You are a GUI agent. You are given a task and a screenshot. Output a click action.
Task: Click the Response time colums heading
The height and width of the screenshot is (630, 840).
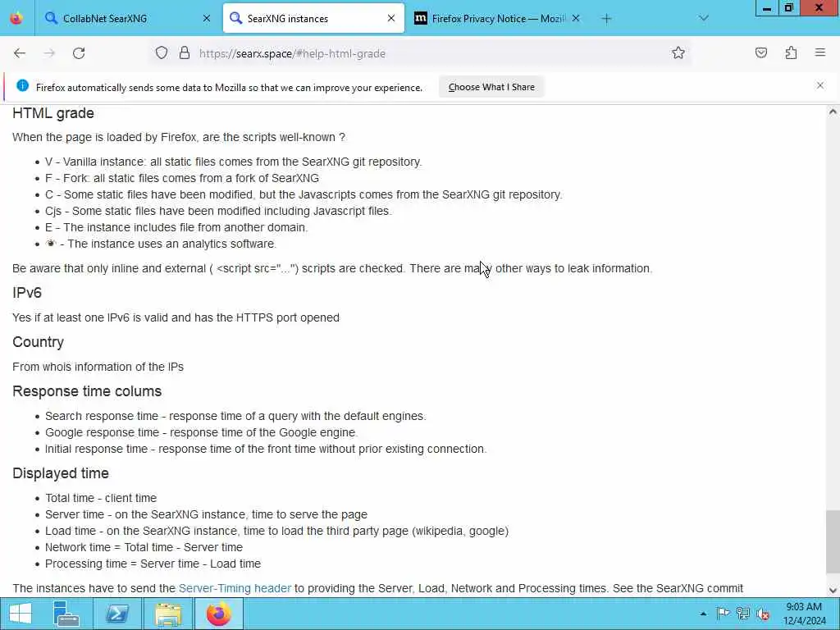click(87, 391)
